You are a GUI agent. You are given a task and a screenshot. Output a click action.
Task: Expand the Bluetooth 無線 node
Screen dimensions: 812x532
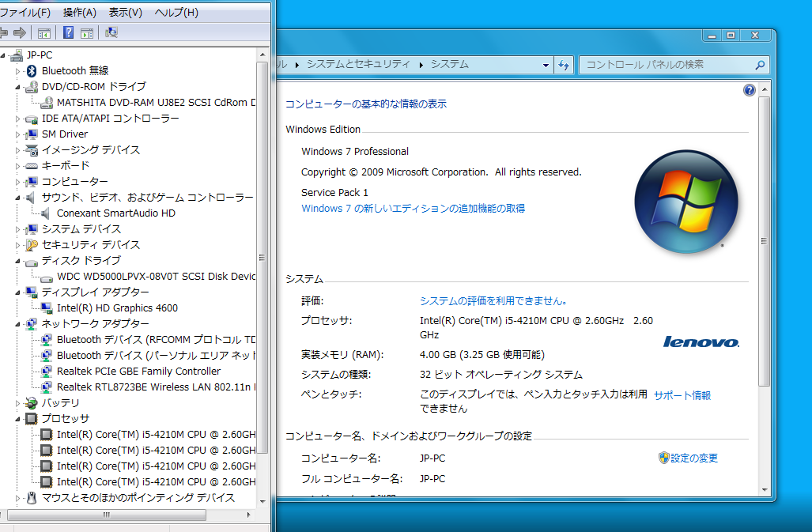17,71
